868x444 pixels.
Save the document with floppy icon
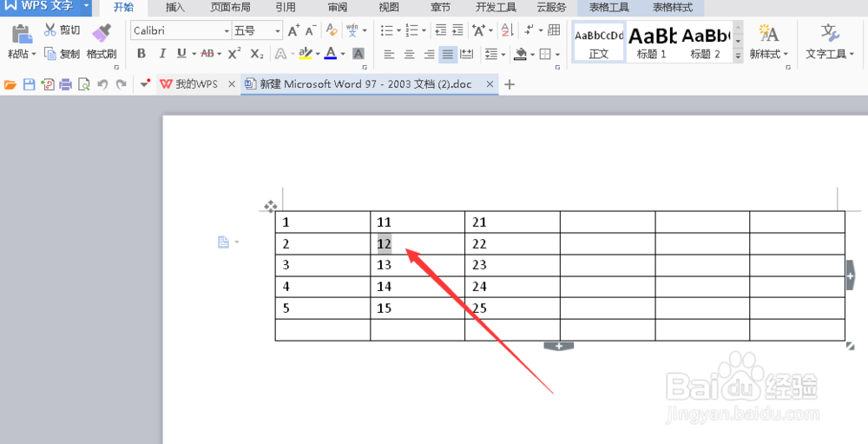click(x=29, y=85)
